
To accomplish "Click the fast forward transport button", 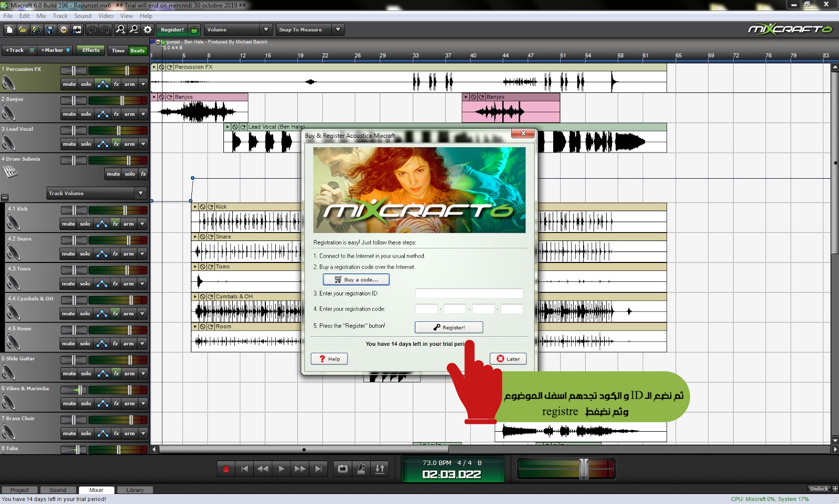I will coord(299,469).
